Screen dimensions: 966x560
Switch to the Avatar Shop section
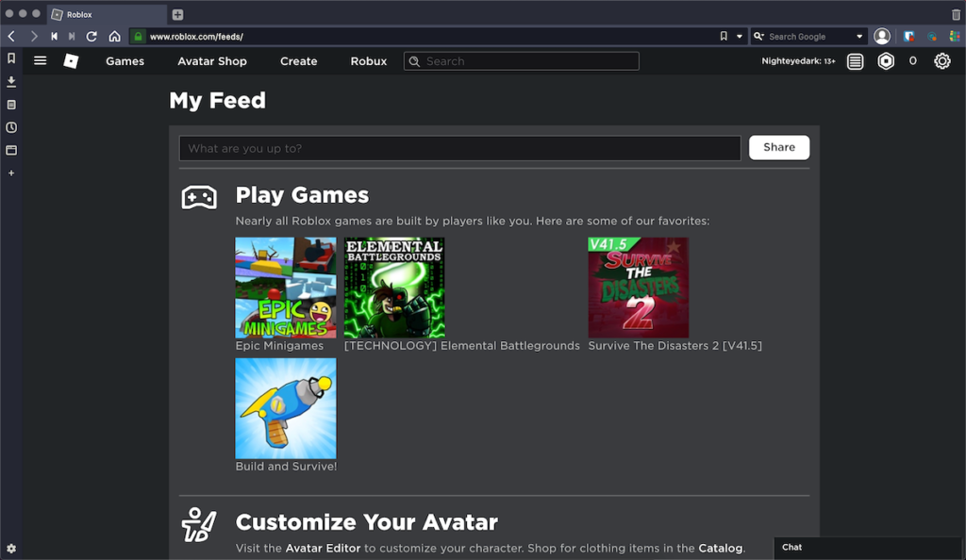(x=211, y=60)
